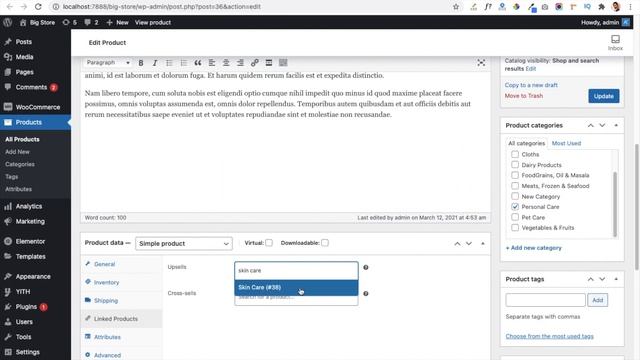Click the Upsells search field
This screenshot has width=640, height=360.
[296, 271]
